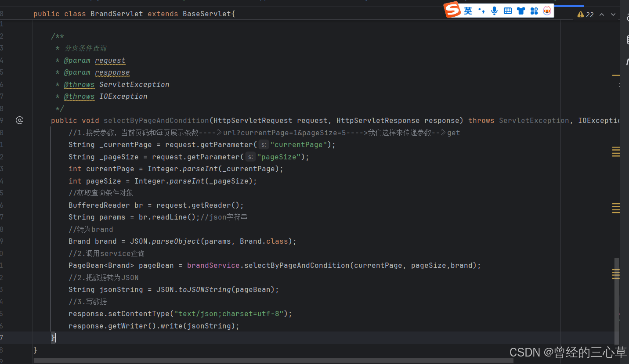Open the Sogou skin shirt icon
Image resolution: width=629 pixels, height=364 pixels.
pos(521,11)
